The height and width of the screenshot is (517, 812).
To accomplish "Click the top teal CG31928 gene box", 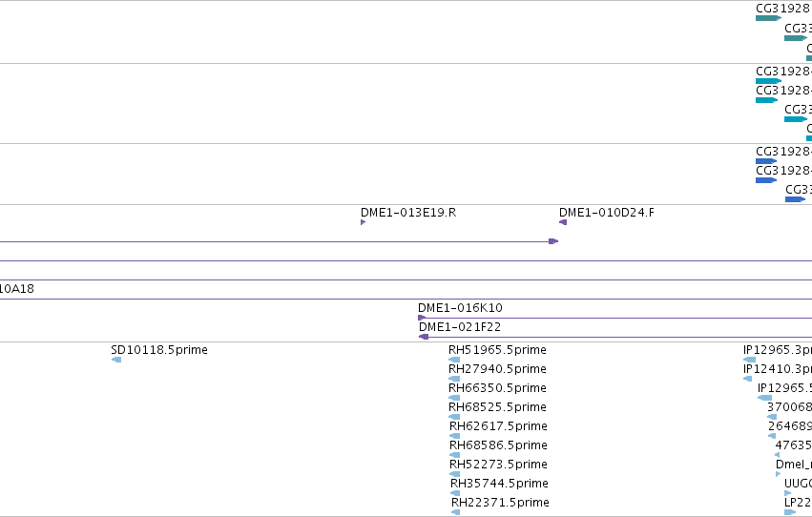I will coord(768,18).
